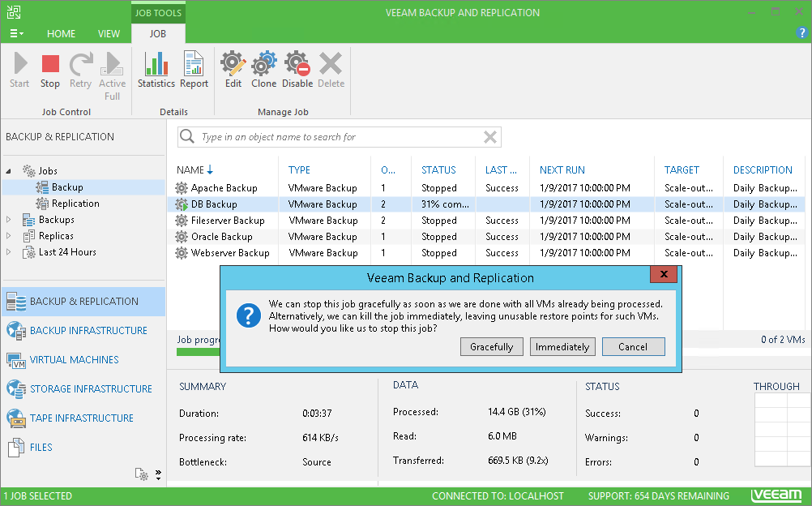Switch to the HOME ribbon tab
The height and width of the screenshot is (506, 812).
61,34
